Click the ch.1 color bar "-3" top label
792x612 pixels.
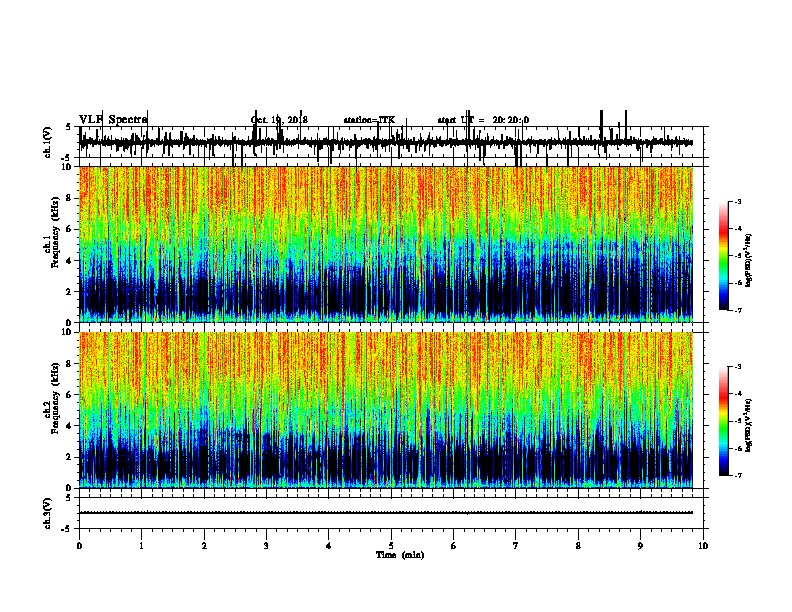pos(738,201)
